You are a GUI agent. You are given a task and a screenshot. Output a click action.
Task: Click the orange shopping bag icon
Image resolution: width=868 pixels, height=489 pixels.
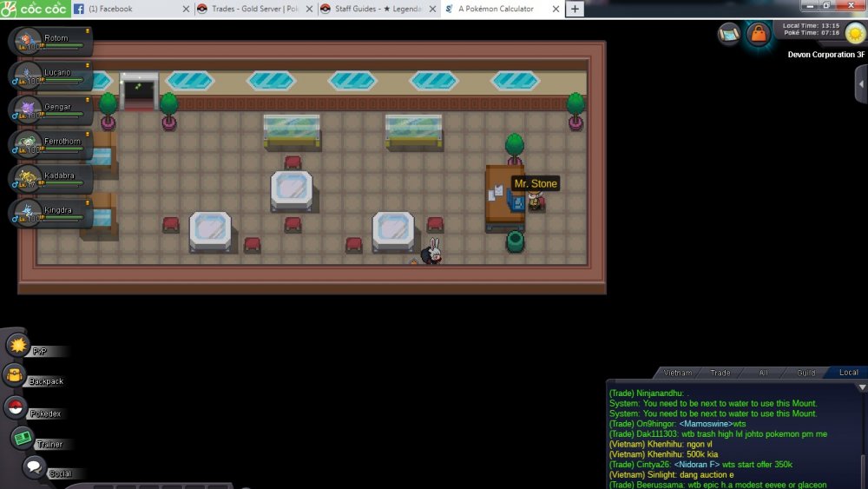coord(759,35)
